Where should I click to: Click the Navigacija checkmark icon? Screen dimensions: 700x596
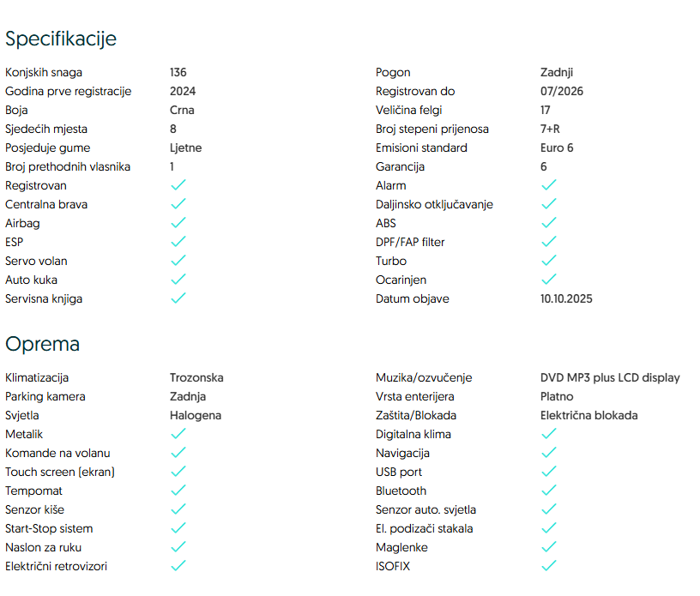(549, 453)
